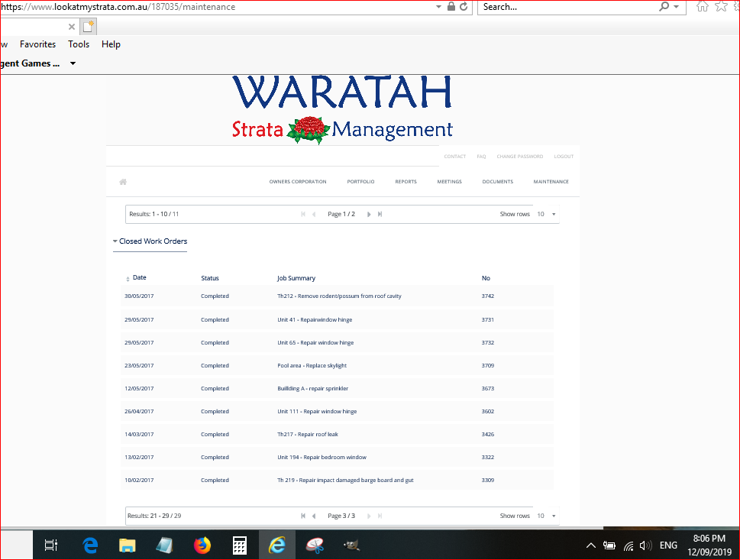Viewport: 740px width, 560px height.
Task: Open GIMP from the taskbar
Action: 351,545
